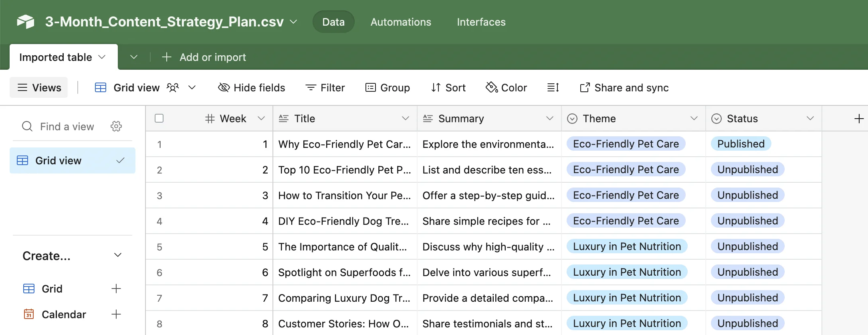Open the Filter options
This screenshot has height=335, width=868.
[x=325, y=87]
